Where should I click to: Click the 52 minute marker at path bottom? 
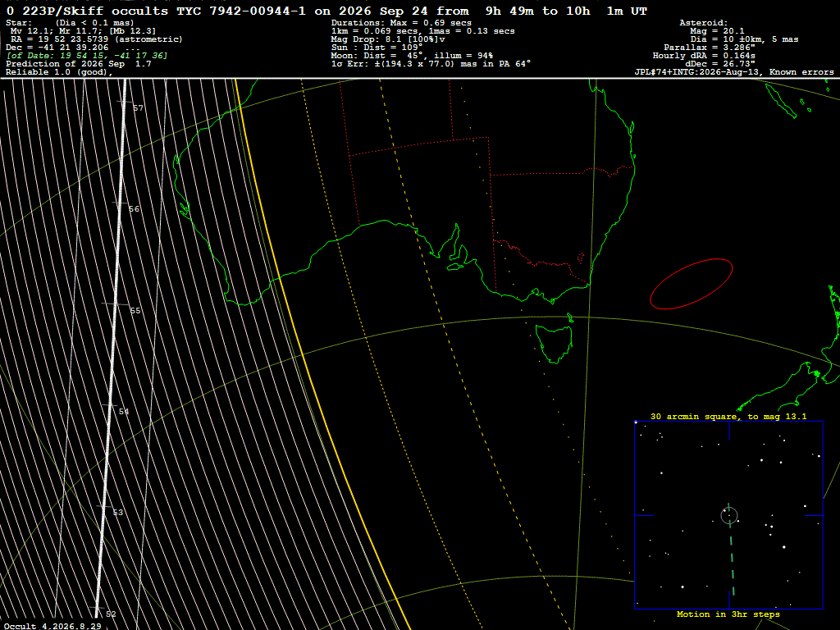click(111, 614)
